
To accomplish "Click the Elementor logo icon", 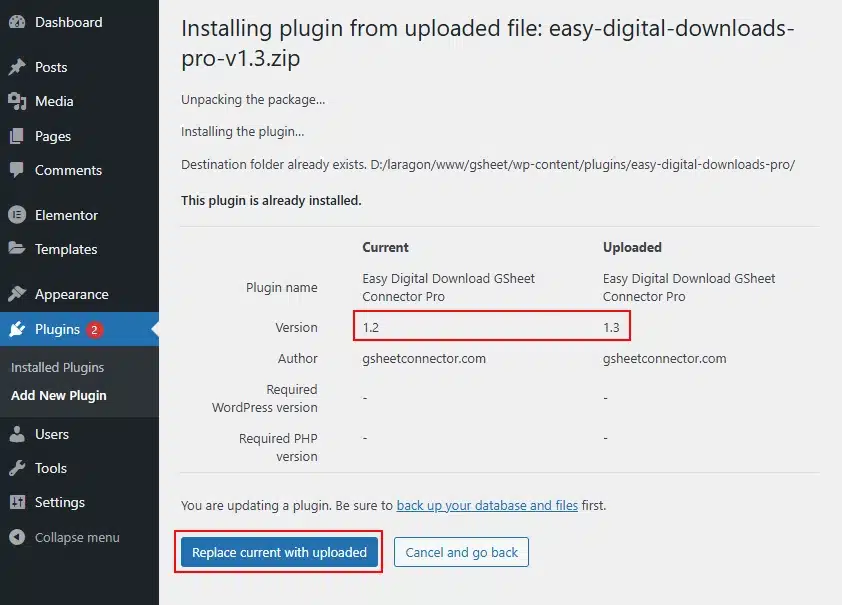I will coord(17,215).
